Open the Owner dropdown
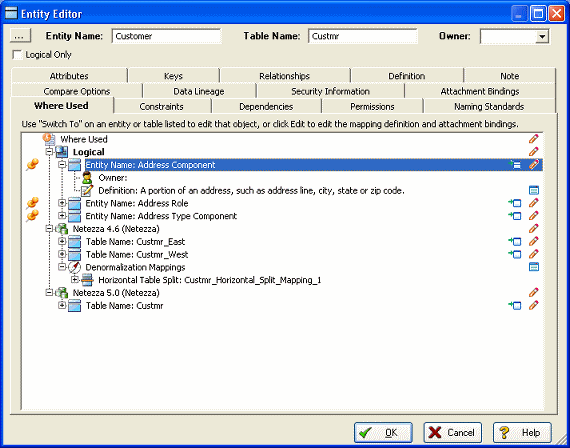The image size is (570, 448). pyautogui.click(x=542, y=36)
